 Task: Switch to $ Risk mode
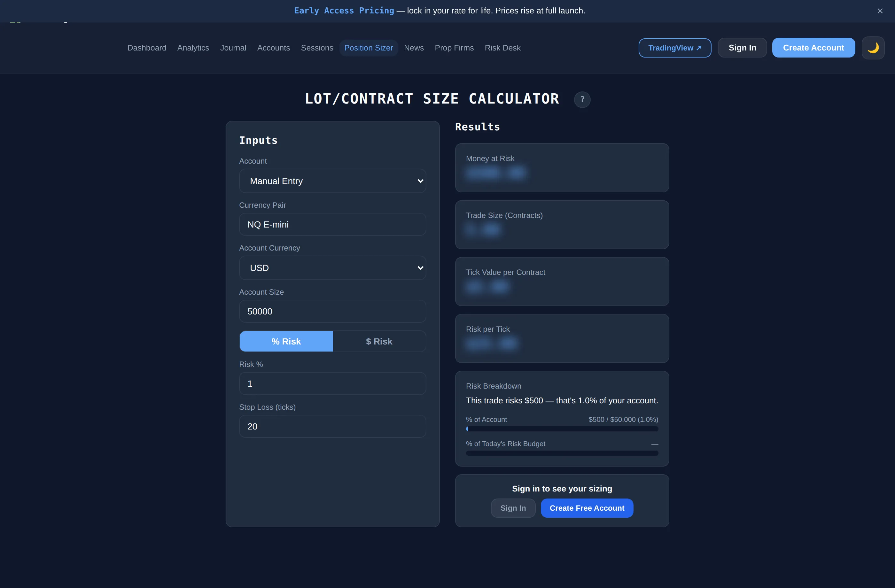pos(379,341)
